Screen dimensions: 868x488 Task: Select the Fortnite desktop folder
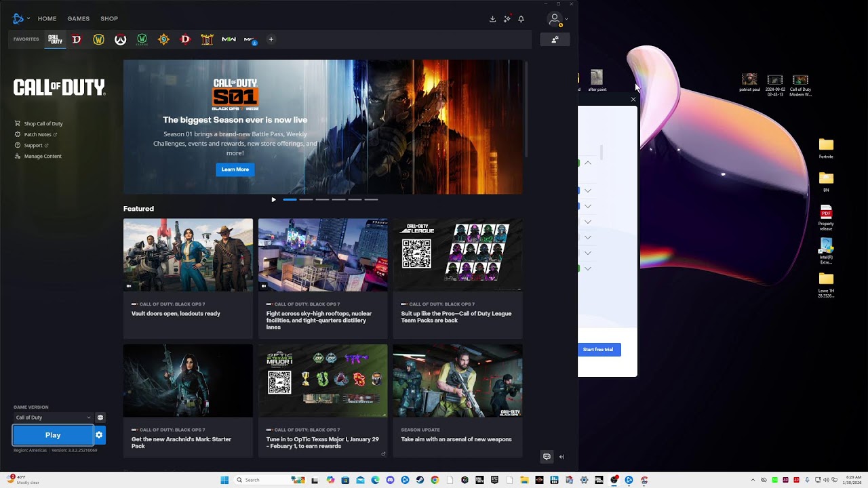click(826, 148)
